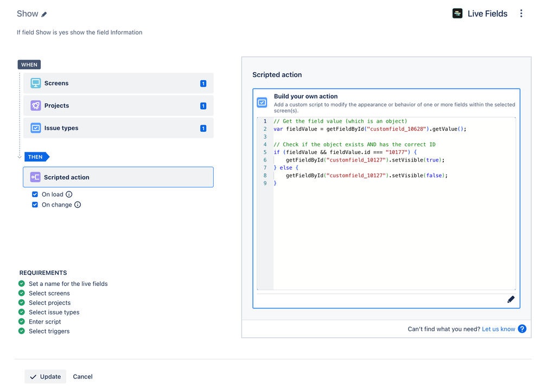Viewport: 542px width, 392px height.
Task: Click the Scripted action icon in THEN list
Action: pos(35,177)
